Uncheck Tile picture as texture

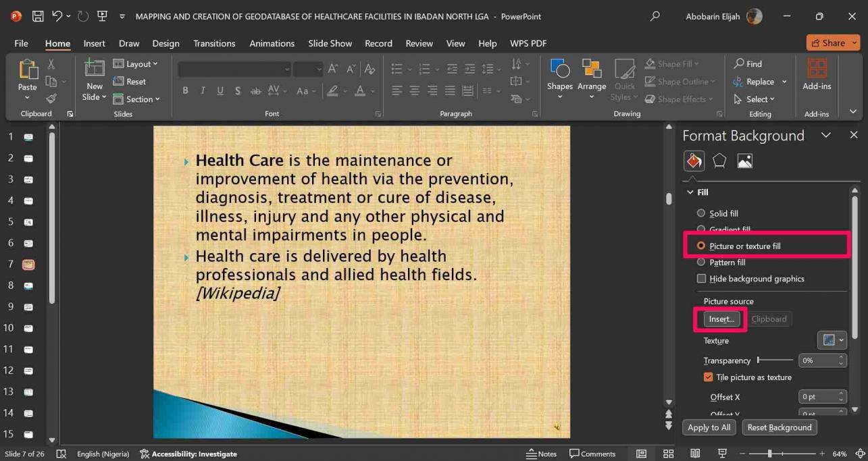click(709, 377)
